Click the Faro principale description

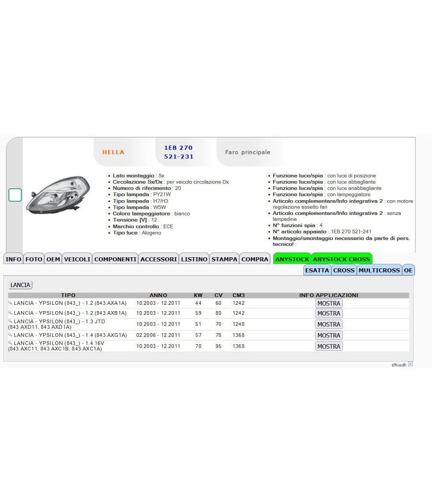tap(248, 152)
